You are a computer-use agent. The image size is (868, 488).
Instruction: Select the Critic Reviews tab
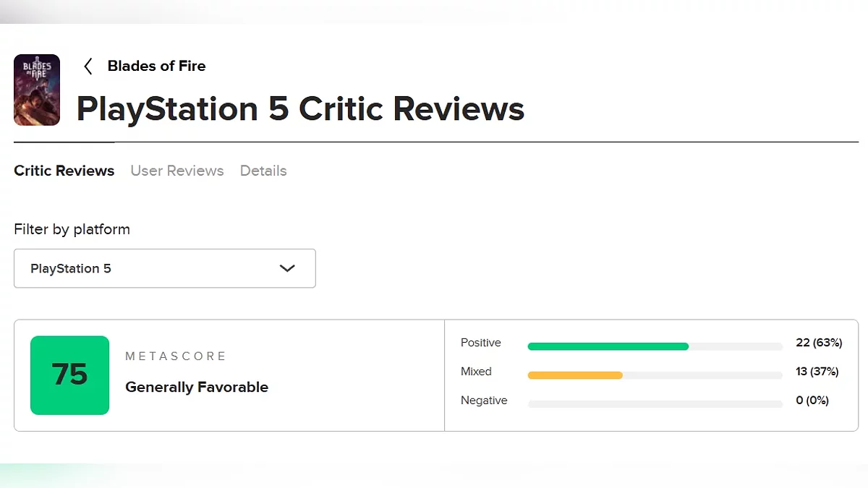coord(64,171)
